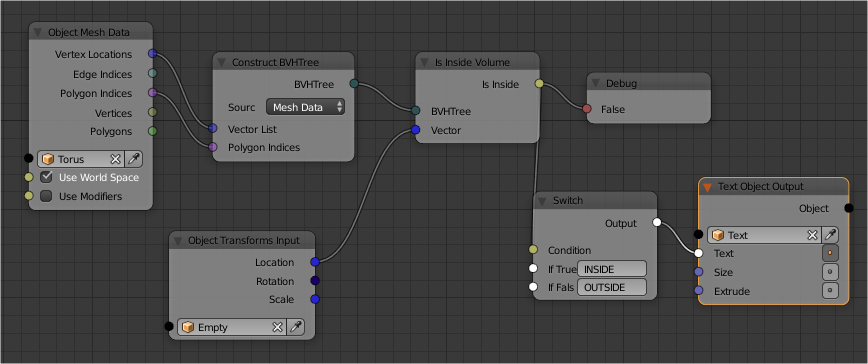Edit the If False OUTSIDE field

point(612,287)
